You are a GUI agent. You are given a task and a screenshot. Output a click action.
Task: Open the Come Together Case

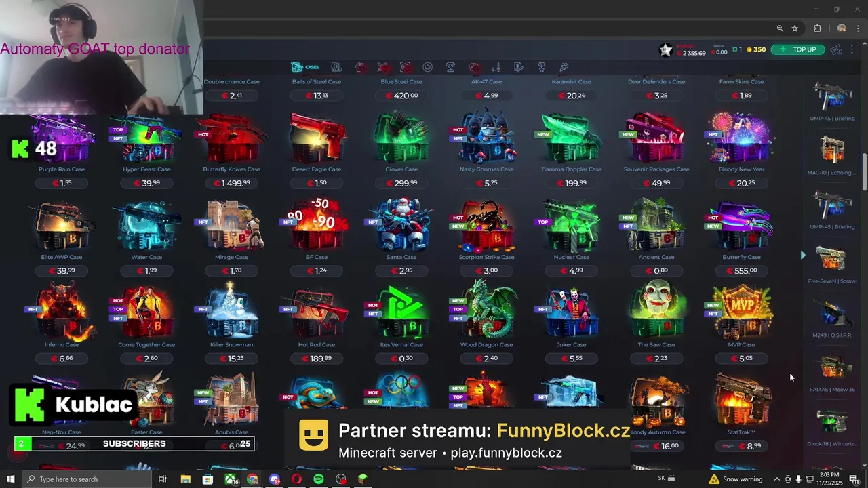click(x=146, y=313)
